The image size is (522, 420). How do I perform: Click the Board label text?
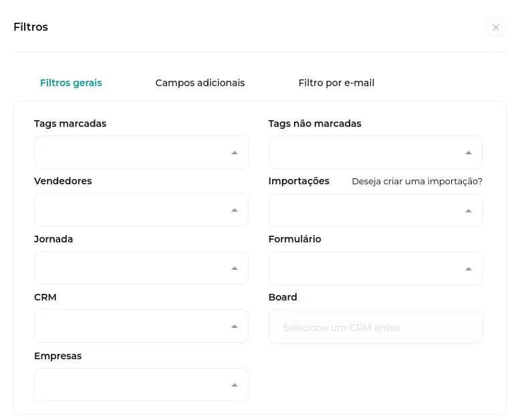click(283, 297)
